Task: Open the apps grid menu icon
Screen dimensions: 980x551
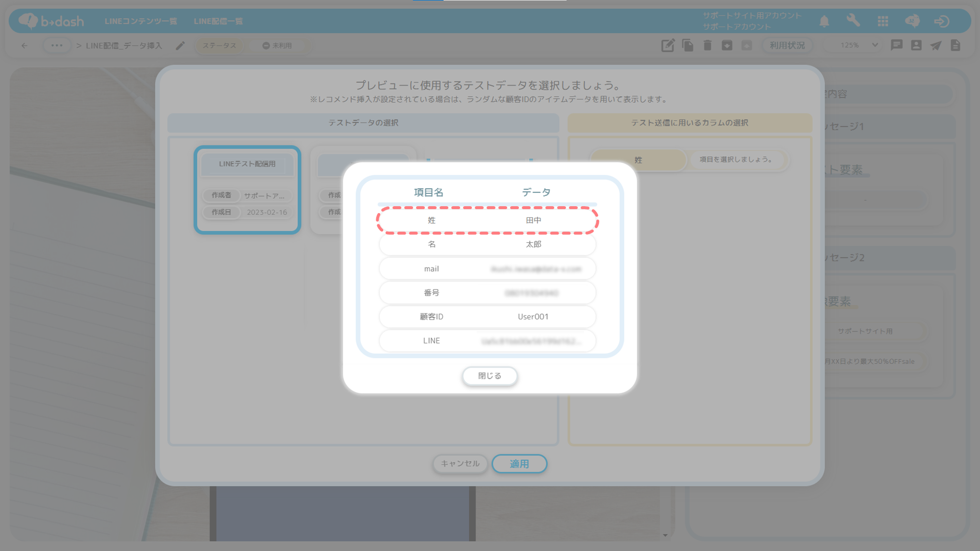Action: [x=882, y=21]
